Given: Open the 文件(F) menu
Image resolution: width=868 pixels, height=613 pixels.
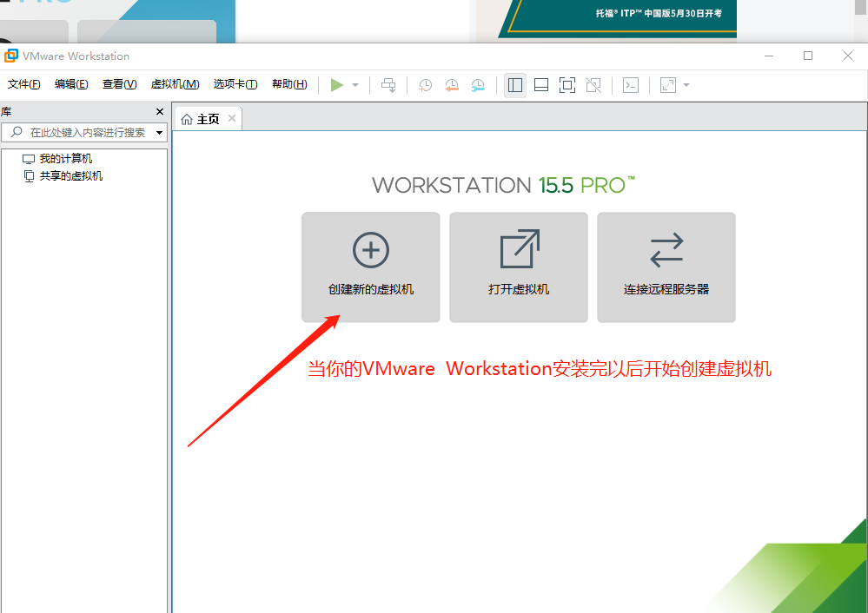Looking at the screenshot, I should click(x=23, y=84).
